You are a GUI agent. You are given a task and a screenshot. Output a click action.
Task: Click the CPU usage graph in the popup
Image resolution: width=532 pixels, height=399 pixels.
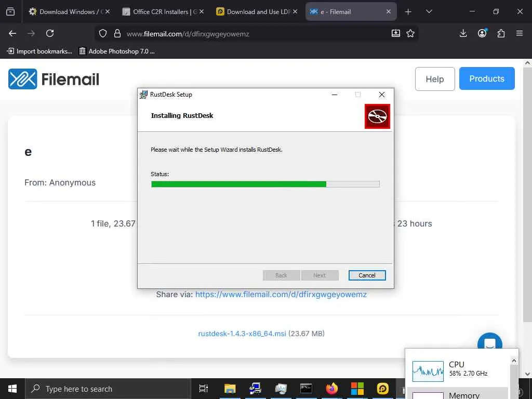428,371
